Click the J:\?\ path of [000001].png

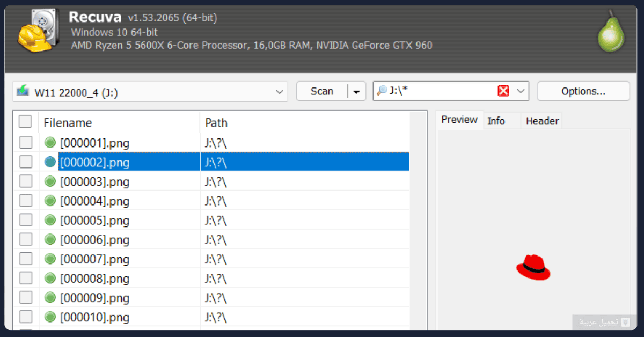[216, 143]
